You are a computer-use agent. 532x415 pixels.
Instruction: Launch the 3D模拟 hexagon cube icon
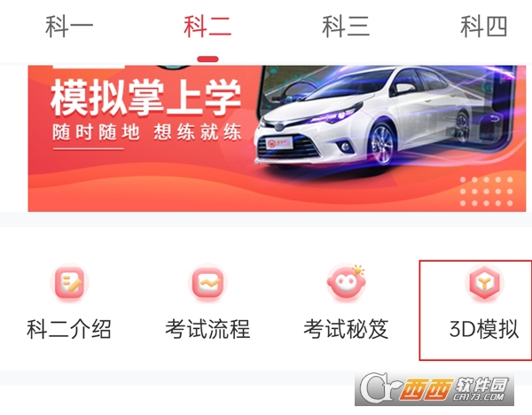pos(484,283)
